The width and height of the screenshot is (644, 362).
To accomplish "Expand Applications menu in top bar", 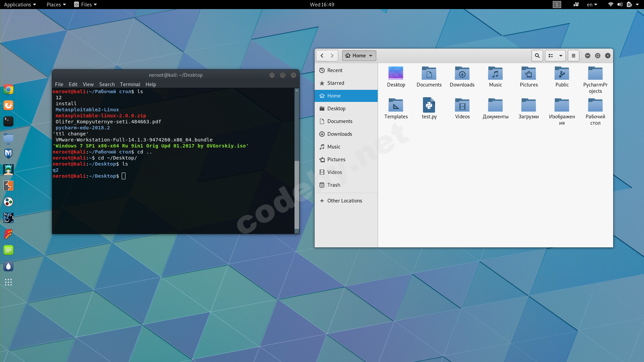I will click(x=20, y=4).
